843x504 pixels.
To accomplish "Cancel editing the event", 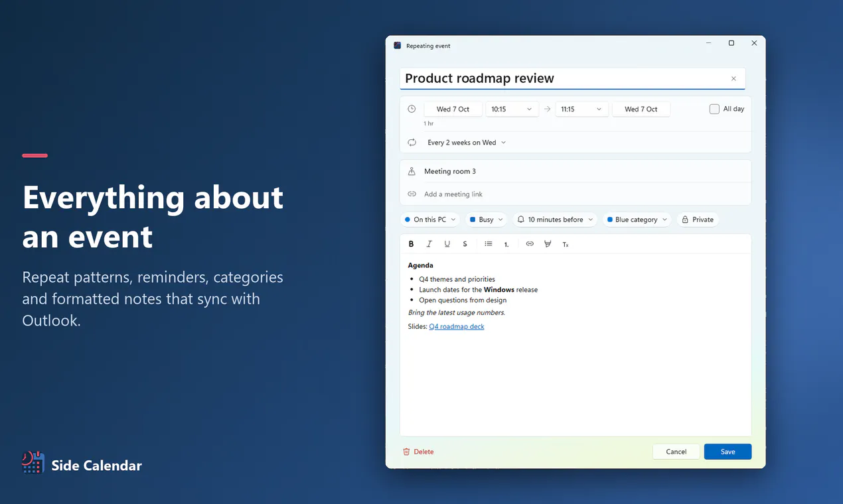I will click(x=676, y=452).
